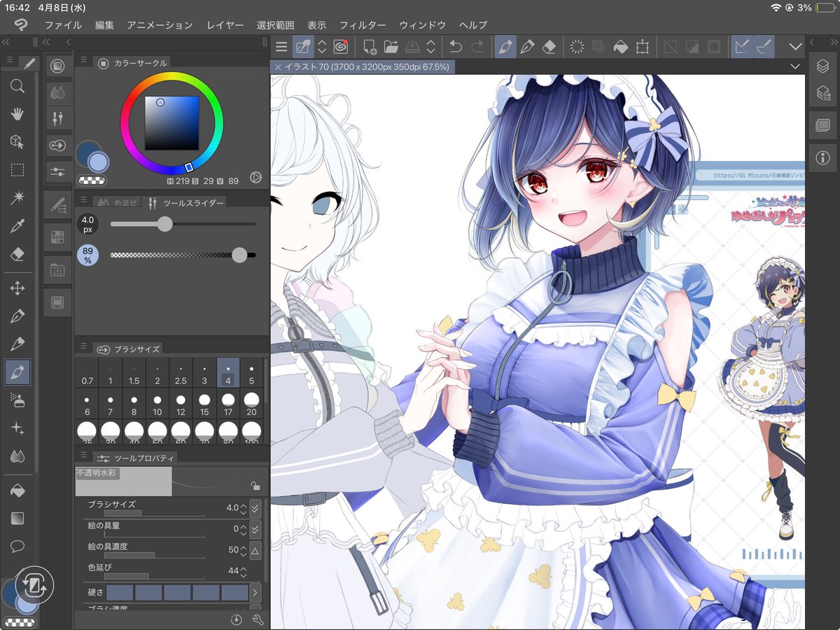Click the Open file folder icon
The height and width of the screenshot is (630, 840).
point(391,47)
